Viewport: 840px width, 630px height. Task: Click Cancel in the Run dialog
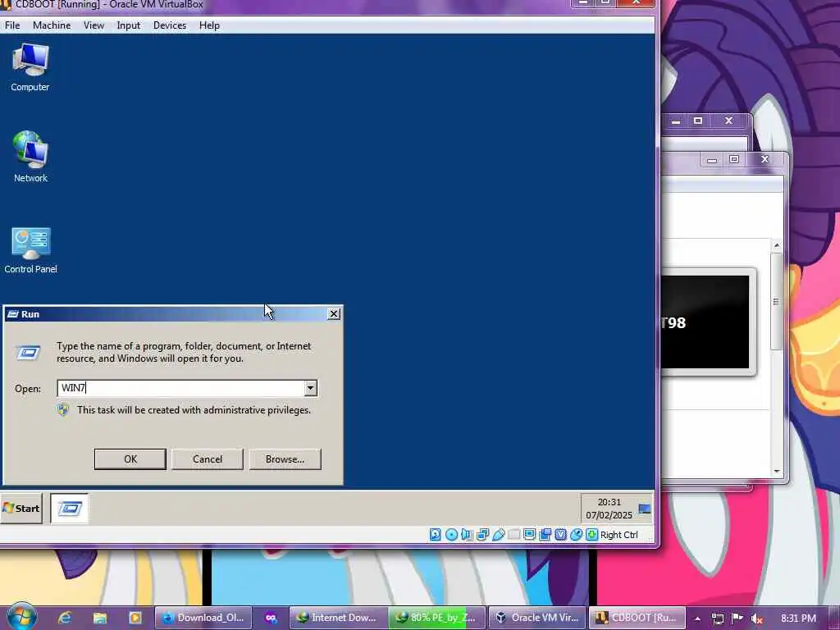(208, 459)
